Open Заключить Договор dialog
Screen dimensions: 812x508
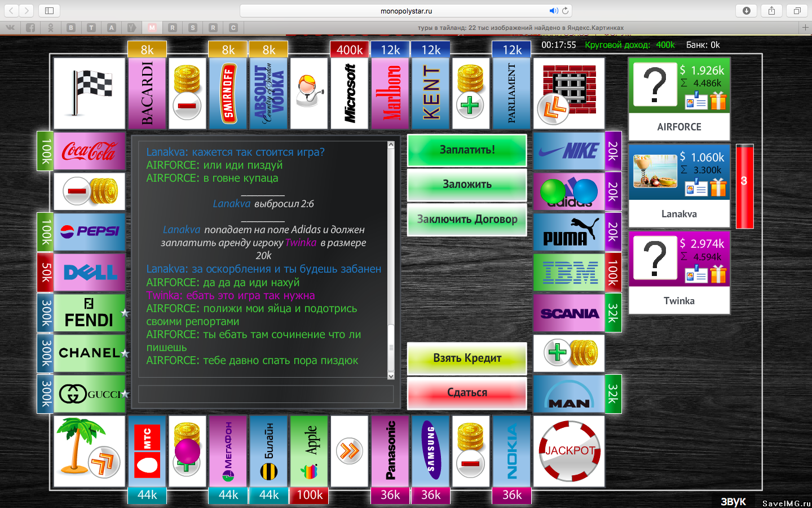(467, 220)
